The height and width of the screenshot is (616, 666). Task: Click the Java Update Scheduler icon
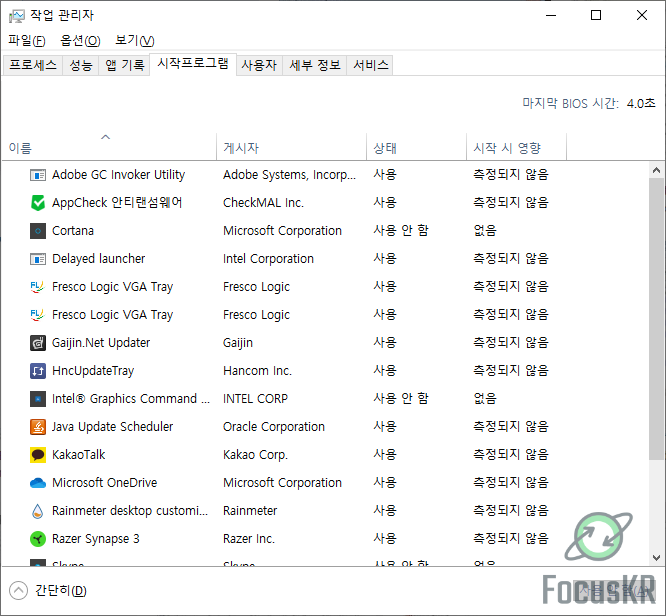pyautogui.click(x=38, y=427)
